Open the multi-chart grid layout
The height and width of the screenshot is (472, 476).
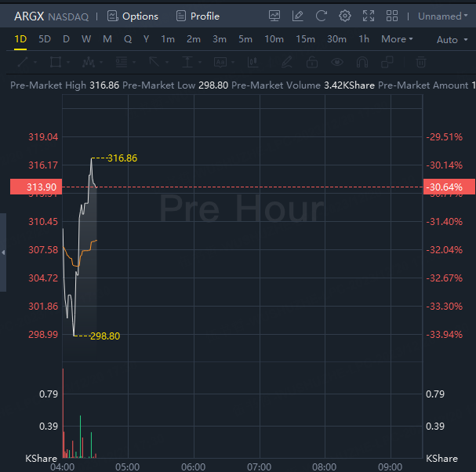click(393, 16)
